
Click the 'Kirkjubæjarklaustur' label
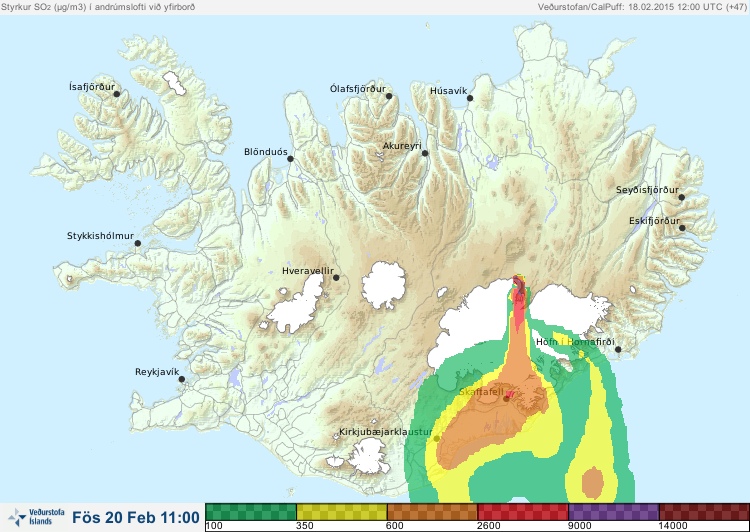pos(386,432)
